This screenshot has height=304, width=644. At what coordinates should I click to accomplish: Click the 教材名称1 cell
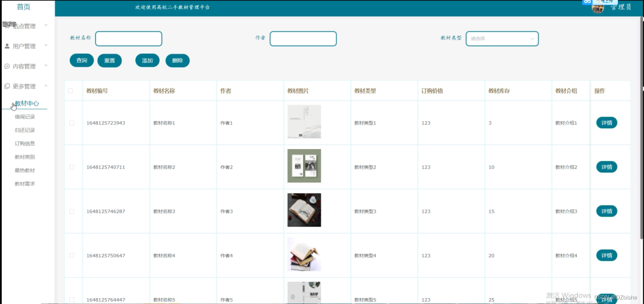(164, 123)
